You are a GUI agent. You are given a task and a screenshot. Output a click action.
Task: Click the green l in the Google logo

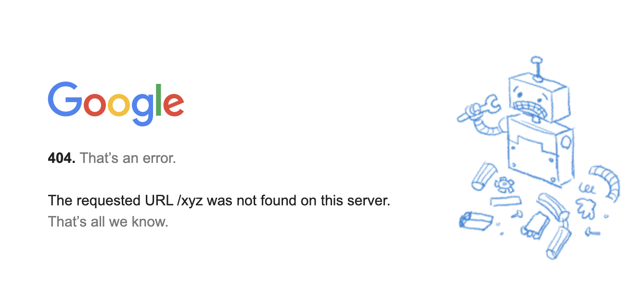(158, 100)
